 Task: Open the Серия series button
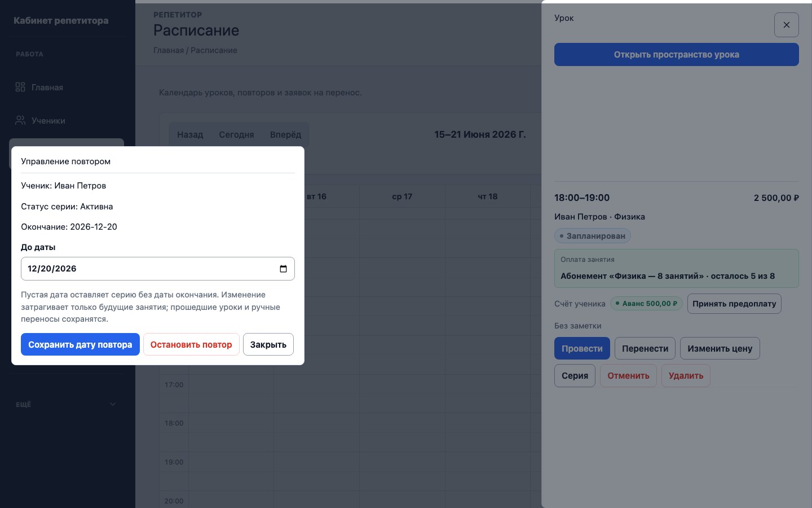(575, 375)
